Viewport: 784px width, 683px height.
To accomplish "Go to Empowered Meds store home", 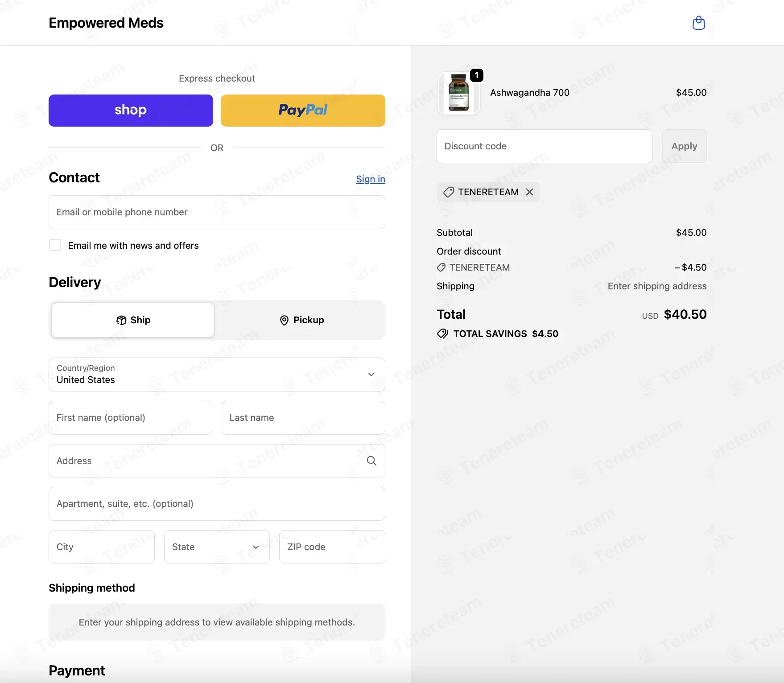I will point(106,23).
